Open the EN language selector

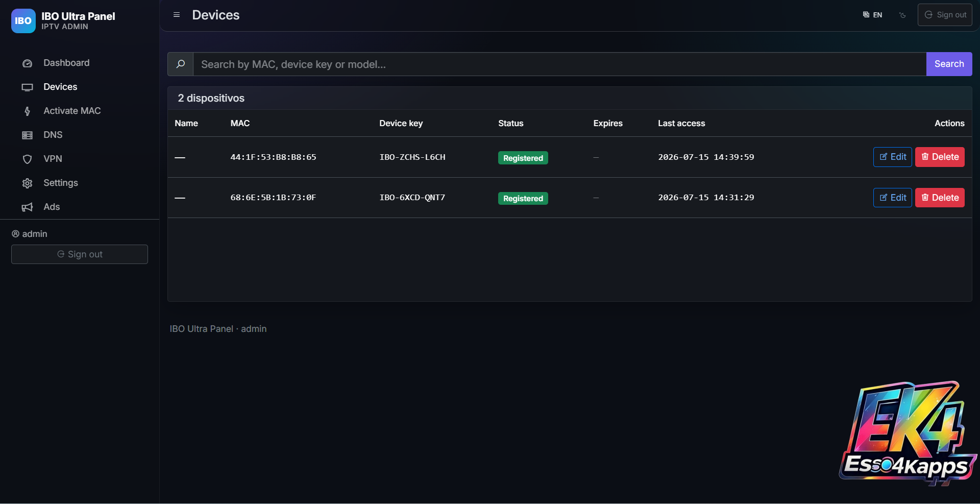tap(872, 15)
